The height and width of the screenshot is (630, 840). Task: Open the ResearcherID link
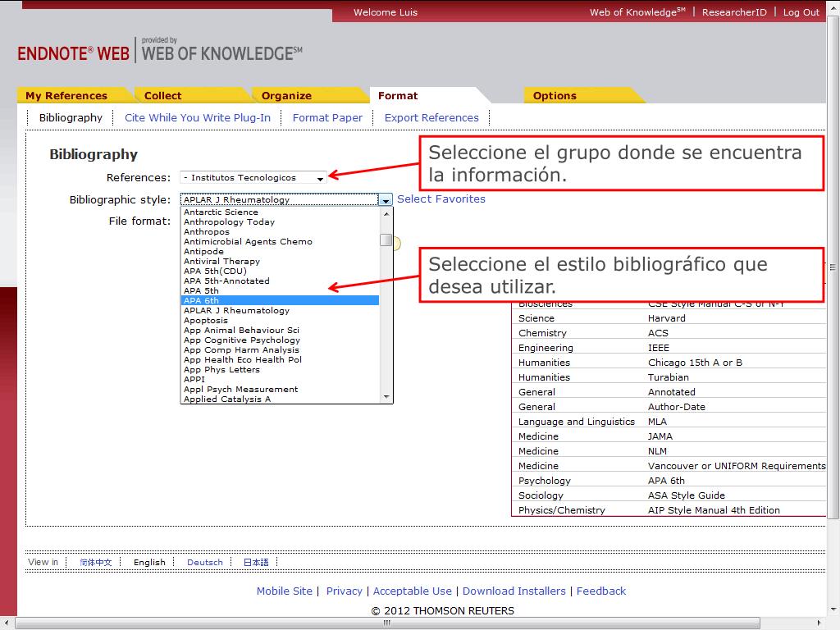click(734, 11)
